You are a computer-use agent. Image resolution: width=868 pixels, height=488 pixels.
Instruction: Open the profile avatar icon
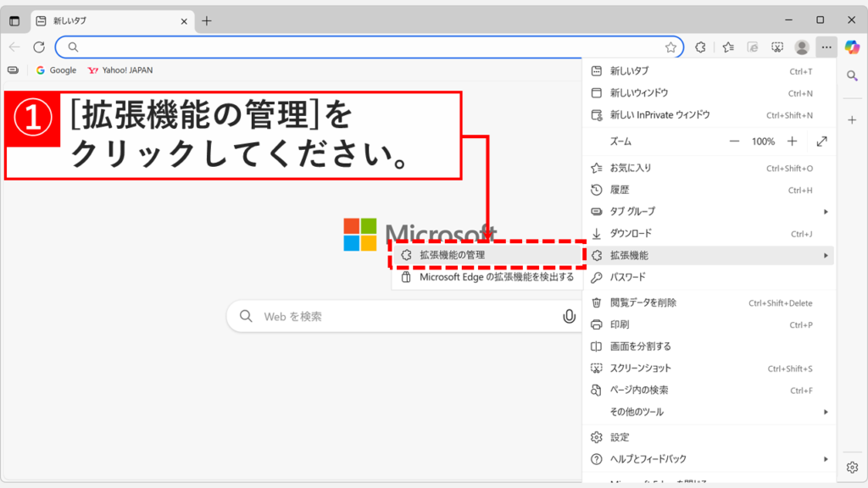[802, 47]
